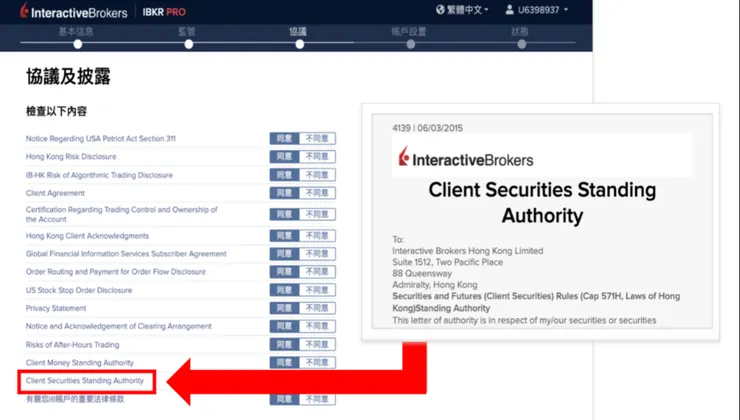This screenshot has width=740, height=420.
Task: Open IB-HK Risk of Algorithmic Trading Disclosure
Action: pos(99,175)
